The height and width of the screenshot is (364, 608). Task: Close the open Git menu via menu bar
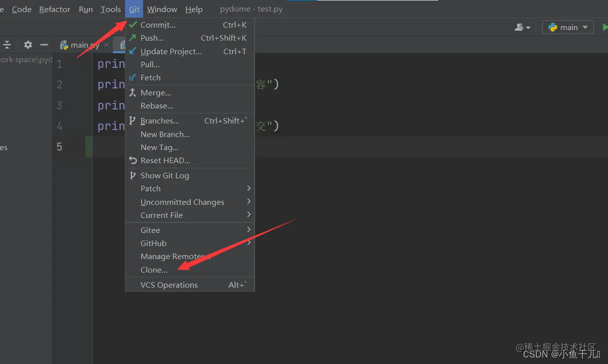[x=134, y=9]
